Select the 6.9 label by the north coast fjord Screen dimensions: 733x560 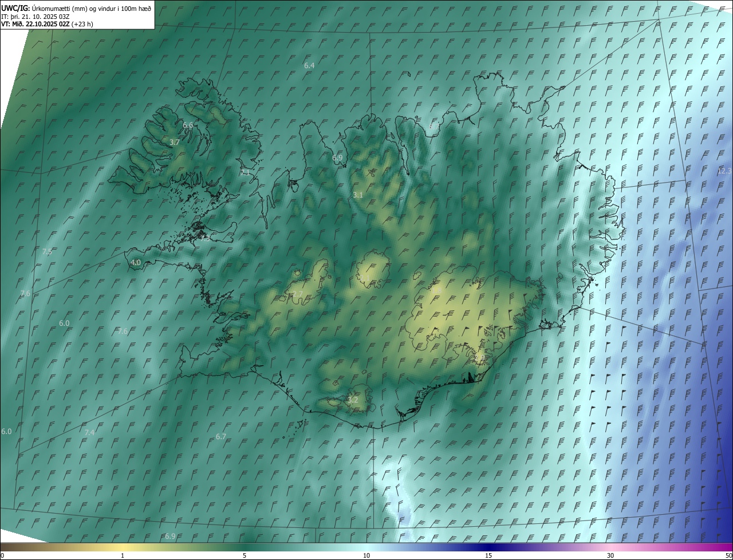tap(337, 157)
